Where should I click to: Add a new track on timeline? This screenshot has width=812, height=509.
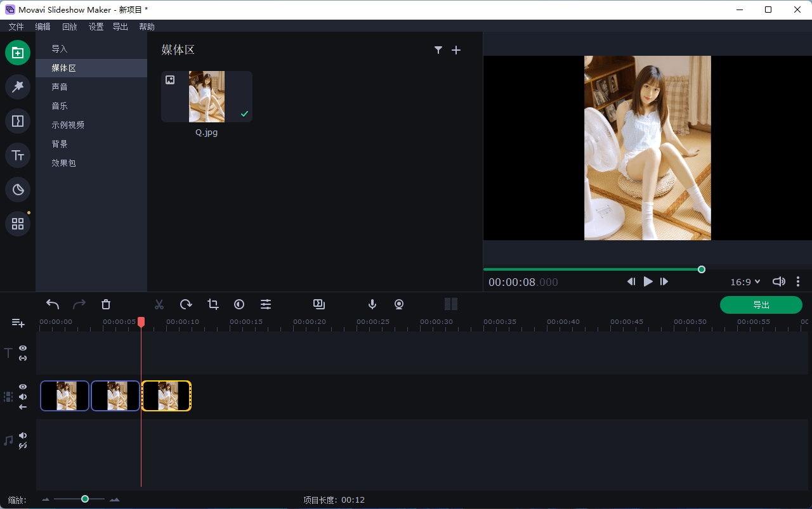coord(18,323)
